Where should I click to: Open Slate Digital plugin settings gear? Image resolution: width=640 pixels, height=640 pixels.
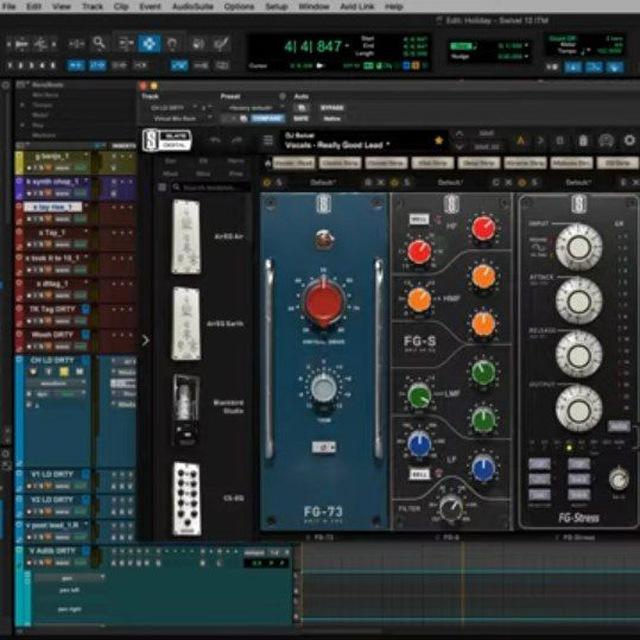click(x=629, y=140)
